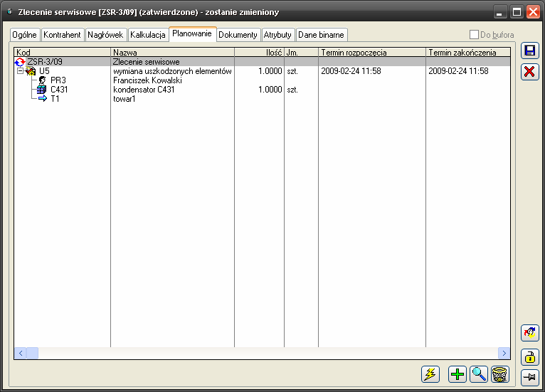
Task: Save the order with the floppy disk icon
Action: 530,51
